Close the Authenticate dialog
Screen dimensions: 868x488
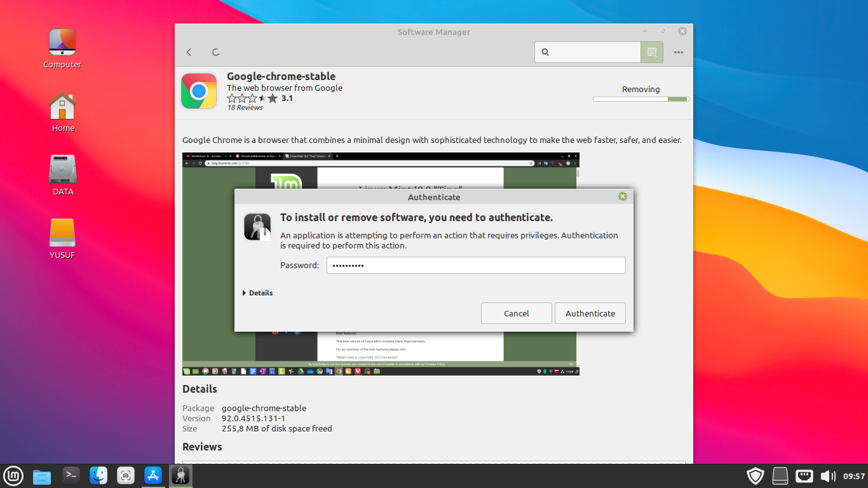tap(623, 196)
